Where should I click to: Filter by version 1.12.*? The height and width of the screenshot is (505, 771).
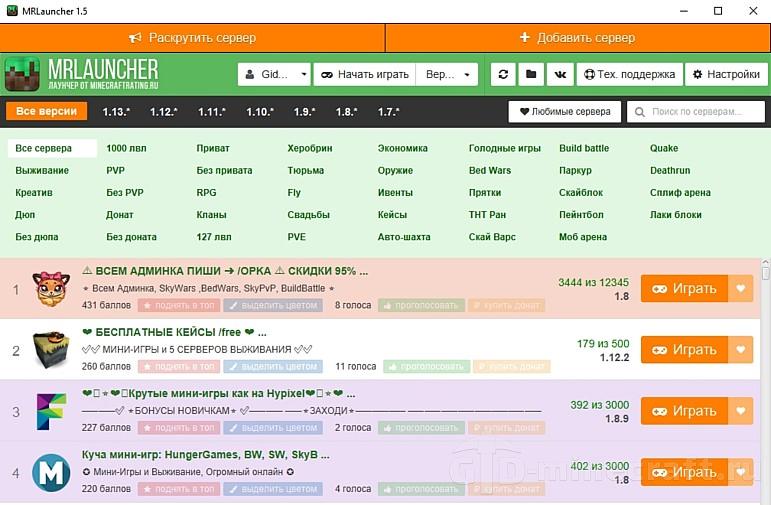pos(164,112)
